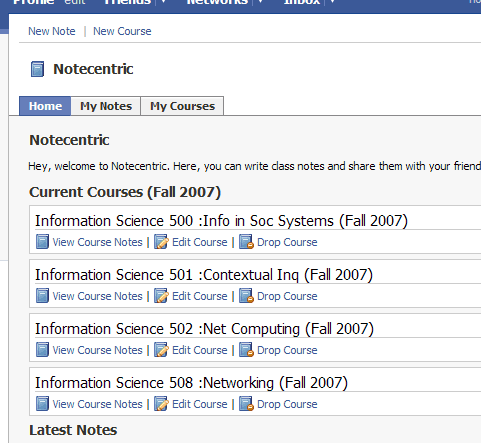
Task: Open Inbox in the top navigation bar
Action: pos(302,2)
